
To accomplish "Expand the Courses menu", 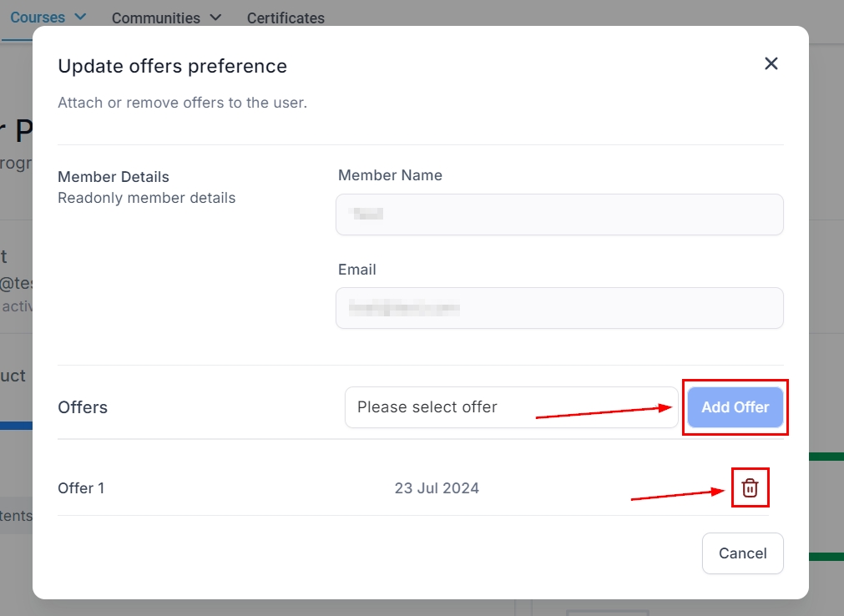I will click(x=38, y=17).
